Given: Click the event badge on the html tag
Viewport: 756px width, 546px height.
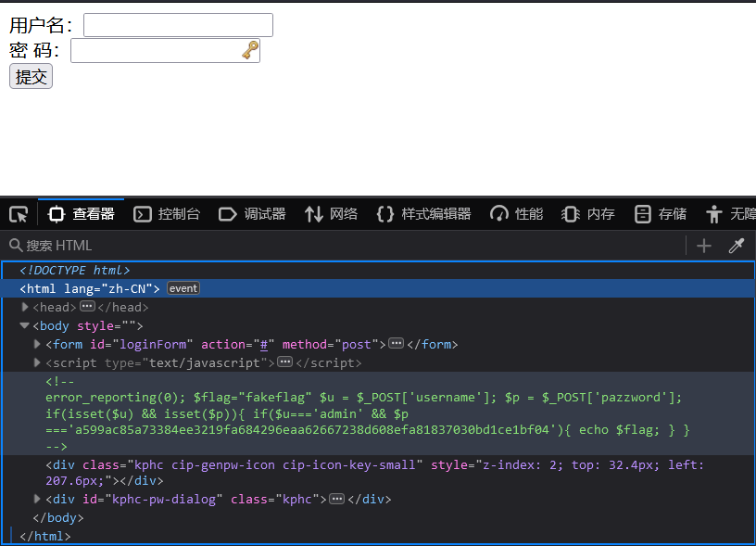Looking at the screenshot, I should point(183,288).
